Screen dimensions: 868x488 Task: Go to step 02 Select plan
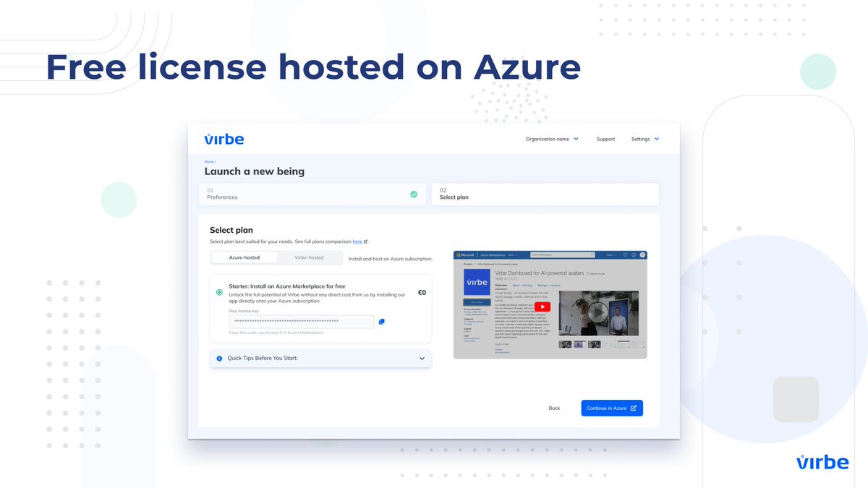point(545,194)
